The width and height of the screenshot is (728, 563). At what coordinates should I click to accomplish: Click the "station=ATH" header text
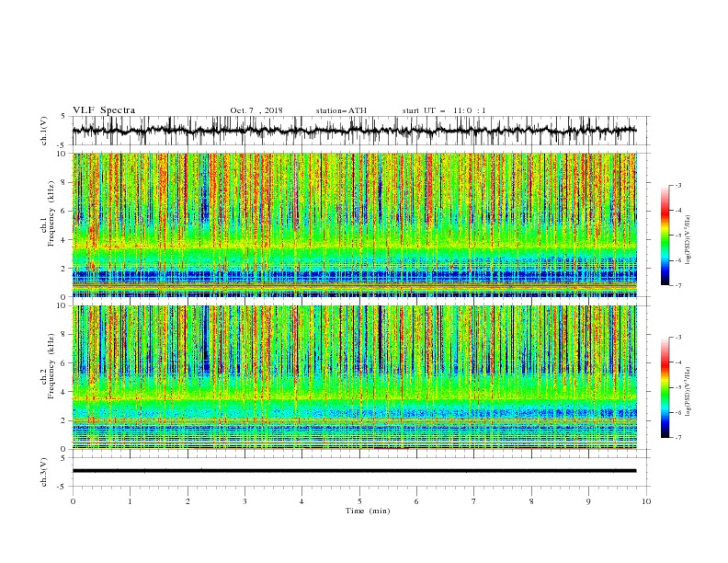[341, 110]
